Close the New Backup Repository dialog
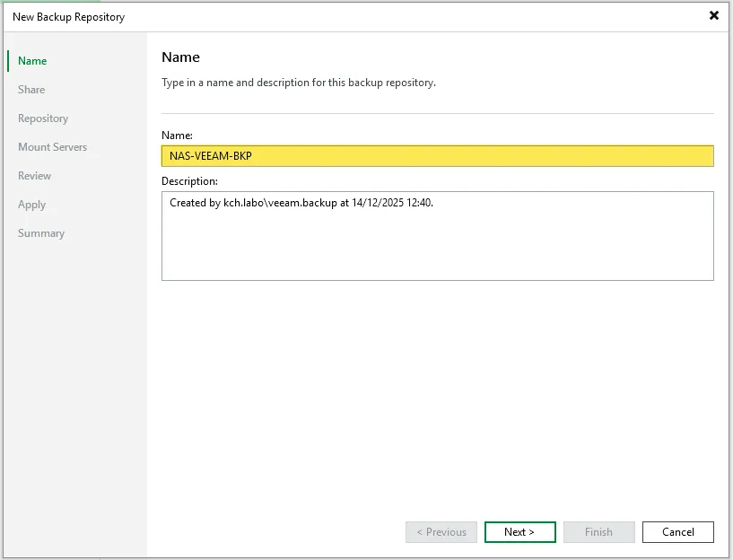 point(714,15)
